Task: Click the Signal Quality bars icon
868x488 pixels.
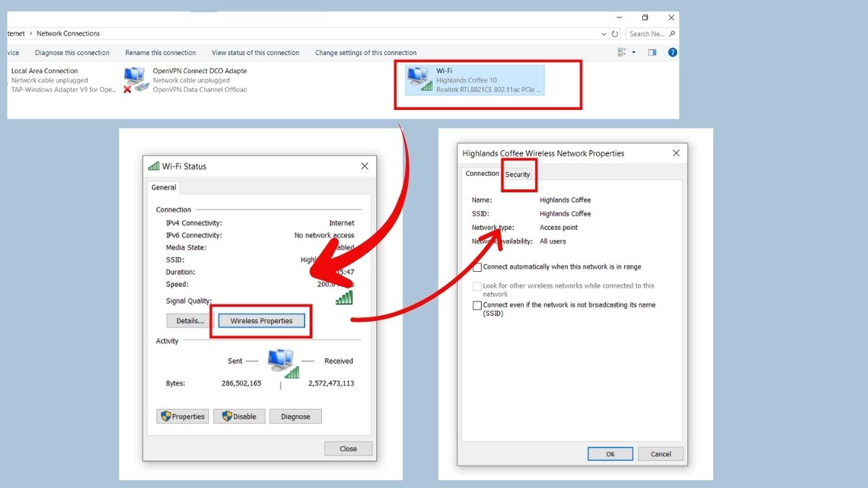Action: 344,297
